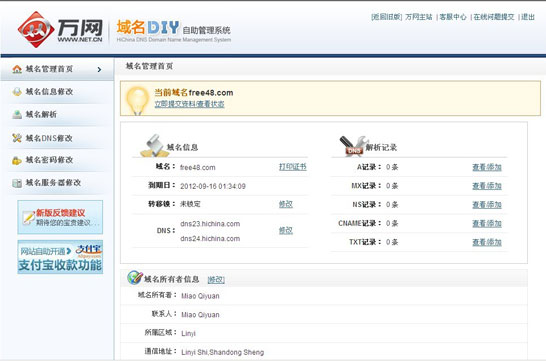
Task: Click 返回旧版 link in top bar
Action: click(x=387, y=17)
